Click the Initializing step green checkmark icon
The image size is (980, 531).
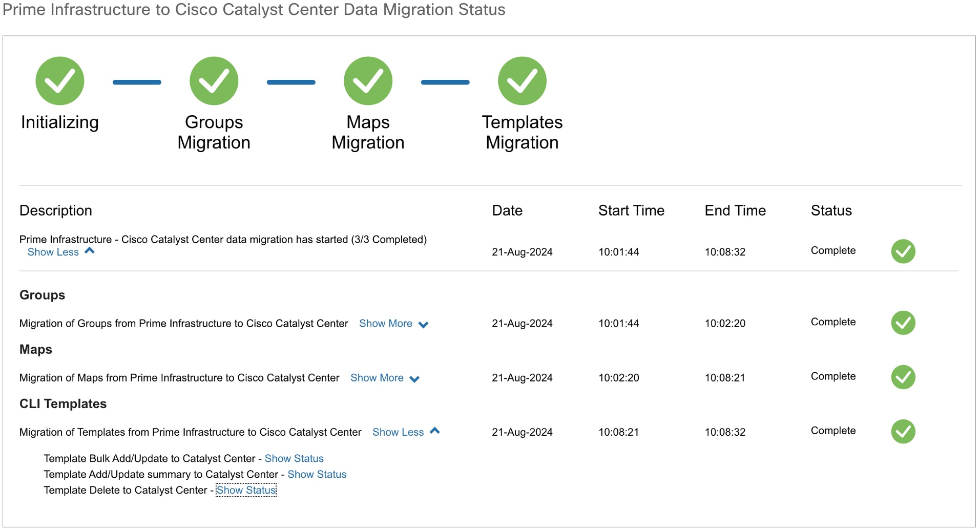pyautogui.click(x=60, y=81)
